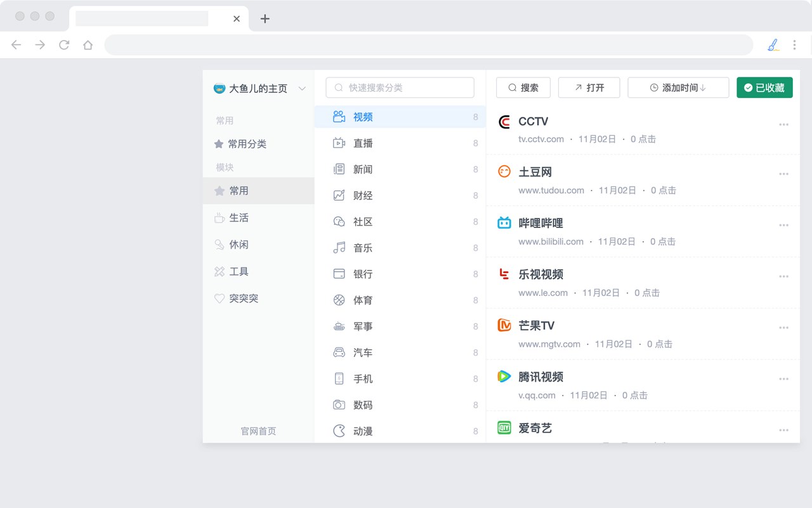Select the 突突突 module
Image resolution: width=812 pixels, height=508 pixels.
(258, 298)
